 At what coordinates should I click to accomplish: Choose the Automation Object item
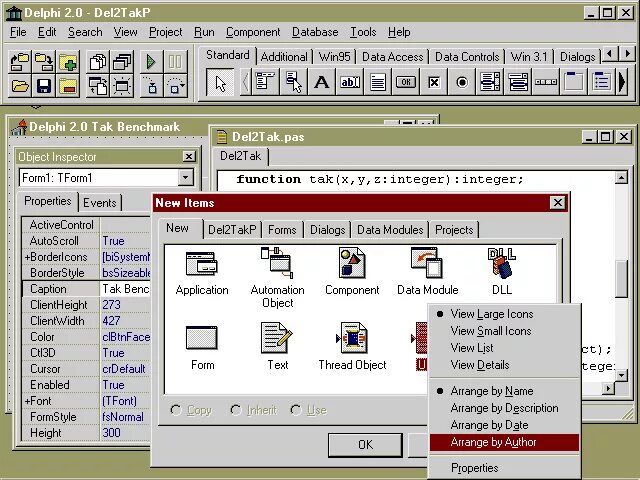click(x=278, y=278)
